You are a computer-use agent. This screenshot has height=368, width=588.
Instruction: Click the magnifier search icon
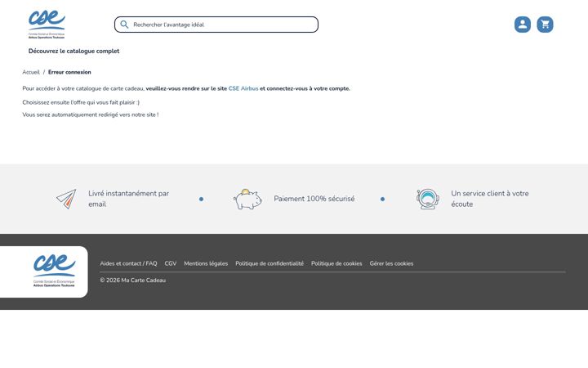tap(124, 25)
